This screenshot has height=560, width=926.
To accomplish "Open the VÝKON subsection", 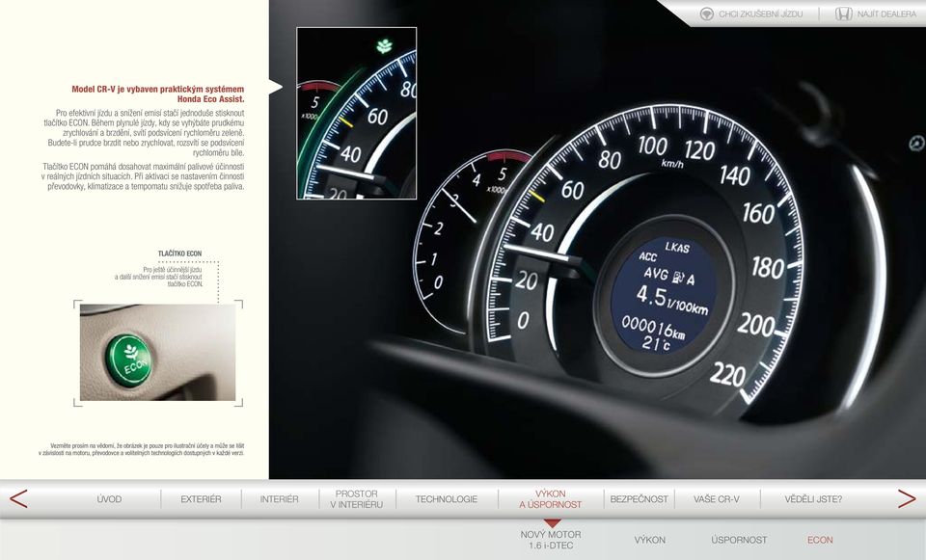I will (x=649, y=540).
